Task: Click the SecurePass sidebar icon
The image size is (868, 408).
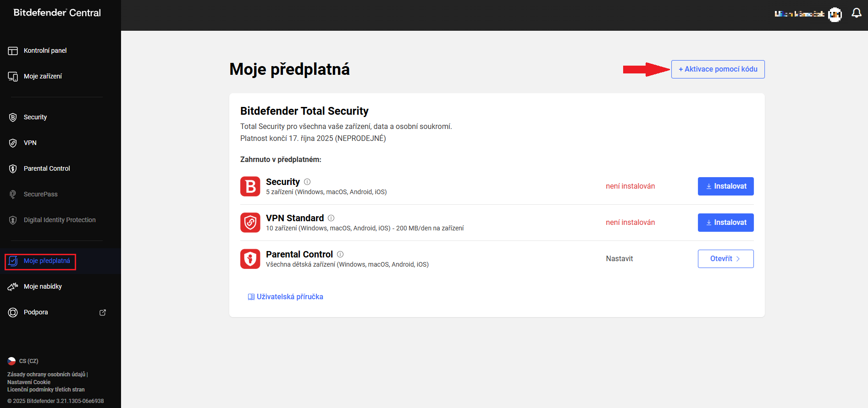Action: click(x=13, y=194)
